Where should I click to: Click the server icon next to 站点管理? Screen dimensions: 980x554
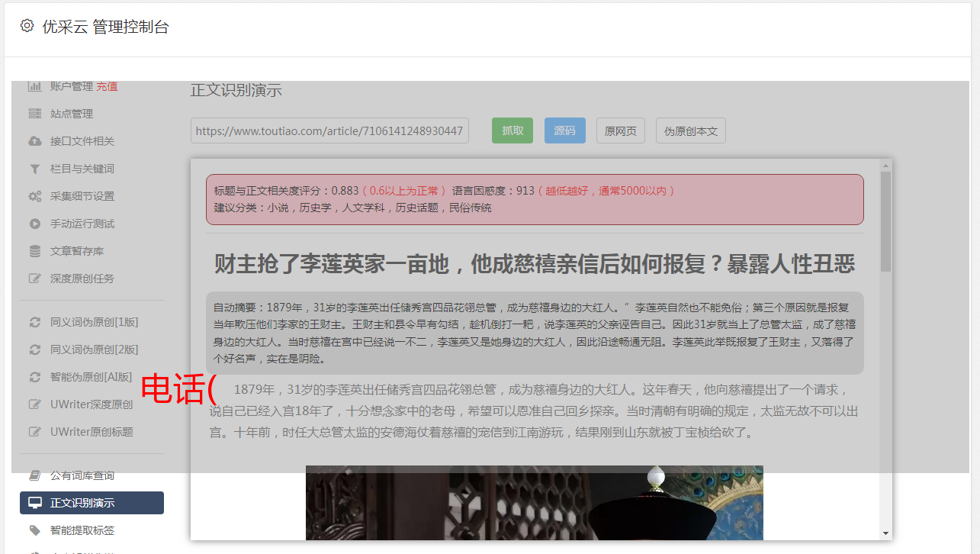click(x=34, y=114)
